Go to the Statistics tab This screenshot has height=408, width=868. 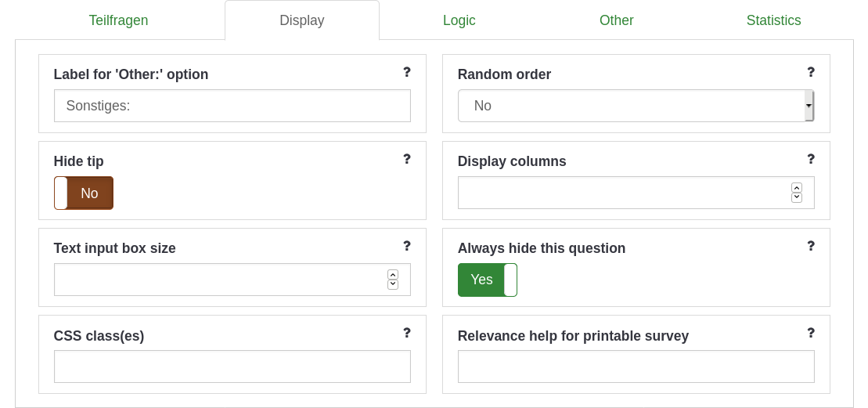[773, 20]
